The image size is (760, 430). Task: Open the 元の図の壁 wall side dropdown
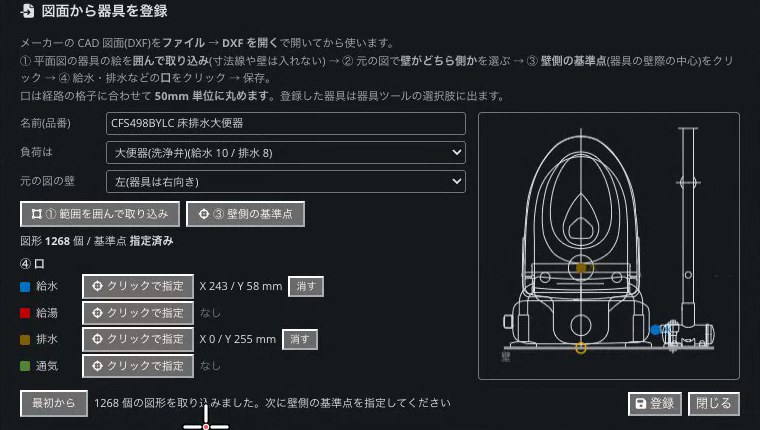285,182
